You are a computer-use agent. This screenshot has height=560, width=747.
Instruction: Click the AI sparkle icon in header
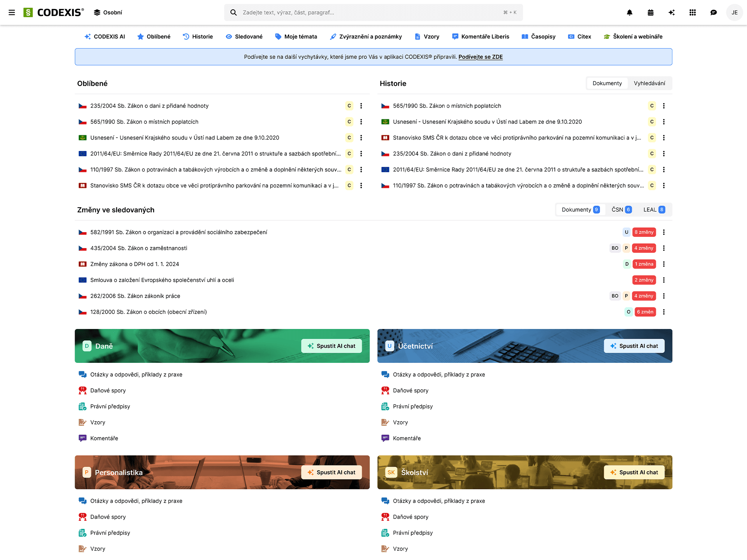pyautogui.click(x=672, y=12)
